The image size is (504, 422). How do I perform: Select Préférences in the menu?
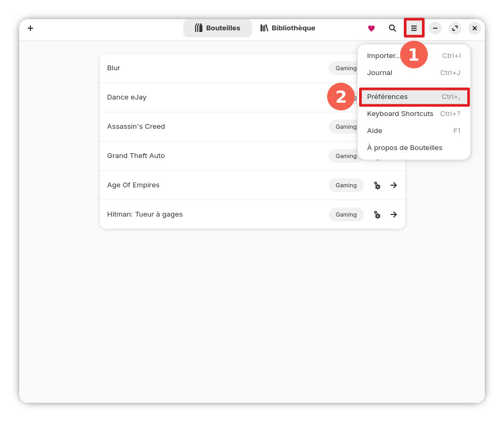[387, 97]
